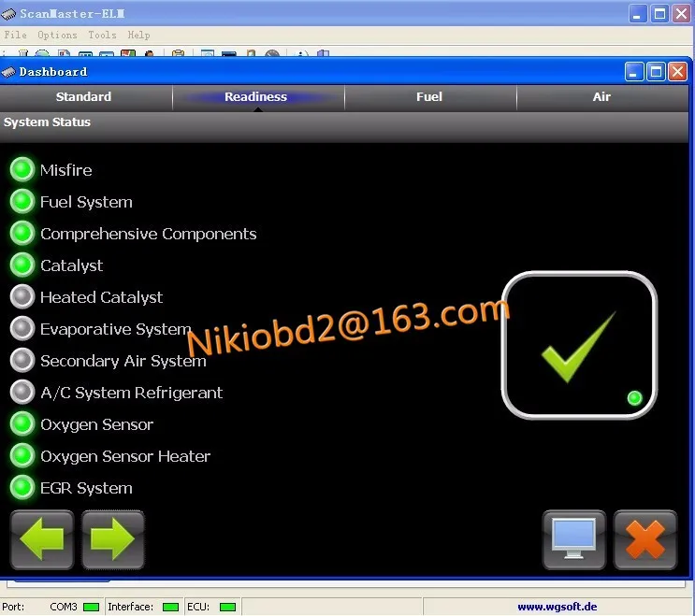Open the File menu

pyautogui.click(x=16, y=35)
